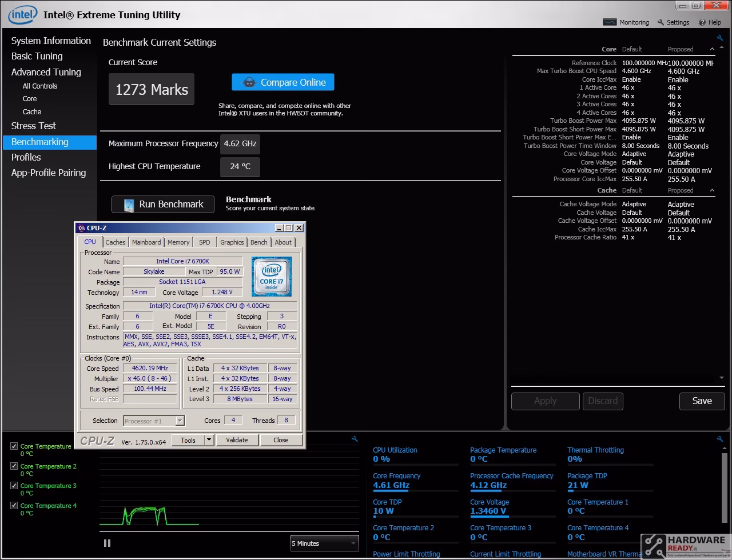Switch to CPU-Z Mainboard tab
Viewport: 732px width, 560px height.
coord(146,242)
